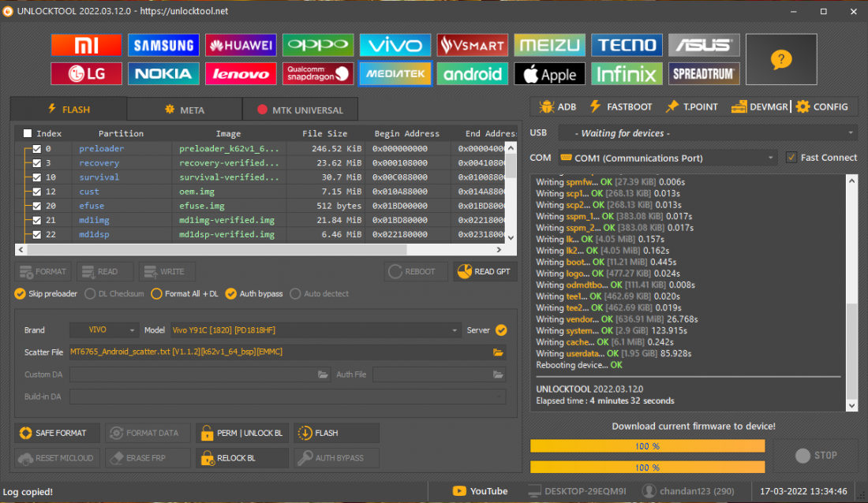Viewport: 868px width, 503px height.
Task: Browse for Custom DA folder icon
Action: coord(323,374)
